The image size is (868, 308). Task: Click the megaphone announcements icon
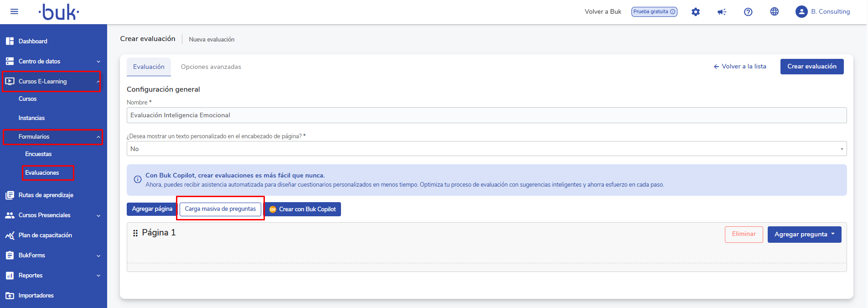[x=722, y=12]
